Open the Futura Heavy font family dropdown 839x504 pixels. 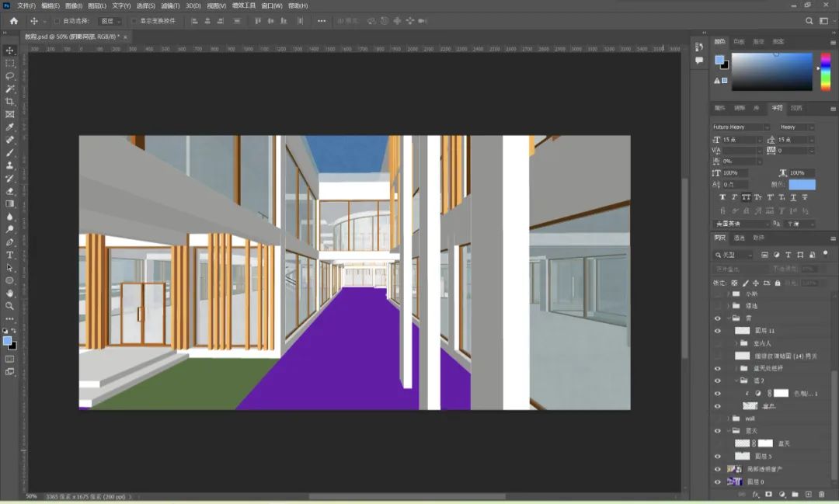[766, 127]
